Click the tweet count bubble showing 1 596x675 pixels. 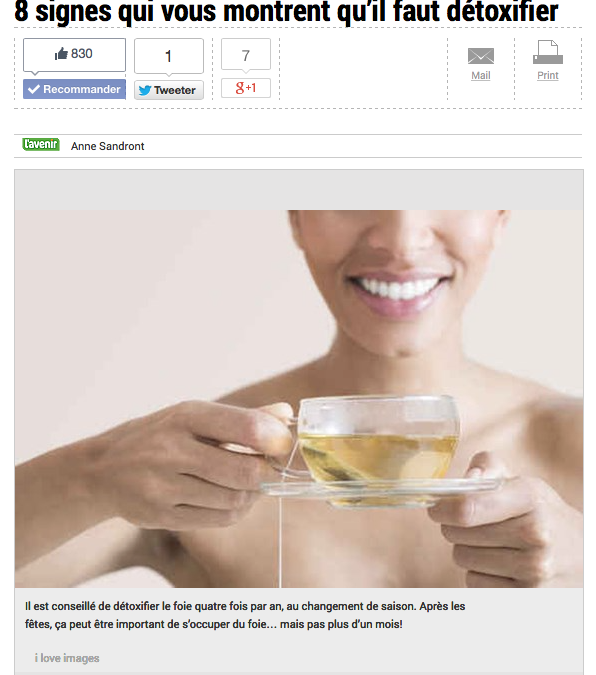169,56
